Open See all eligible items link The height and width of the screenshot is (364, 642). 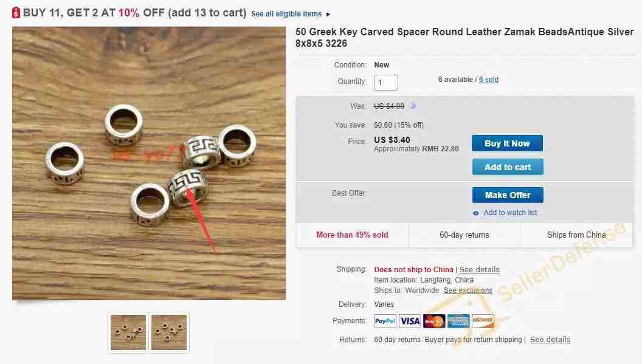coord(286,14)
